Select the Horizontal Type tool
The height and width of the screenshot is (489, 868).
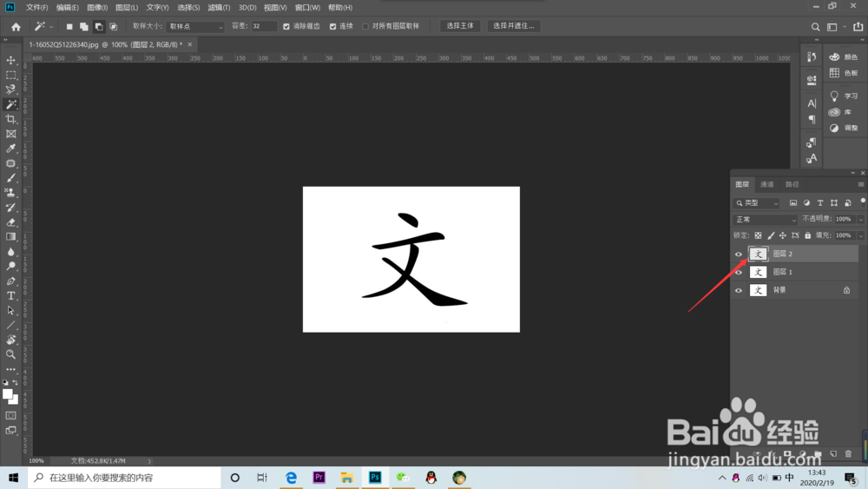[x=10, y=295]
